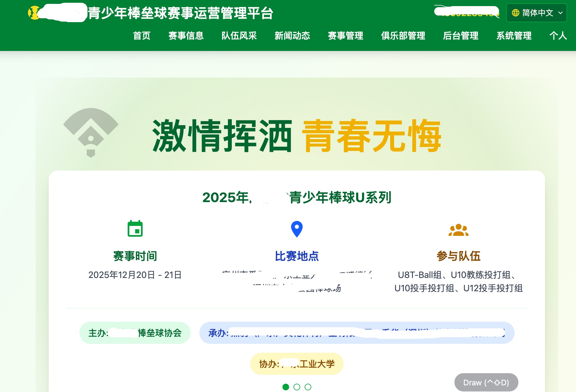
Task: Click the baseball field diamond icon
Action: (x=91, y=132)
